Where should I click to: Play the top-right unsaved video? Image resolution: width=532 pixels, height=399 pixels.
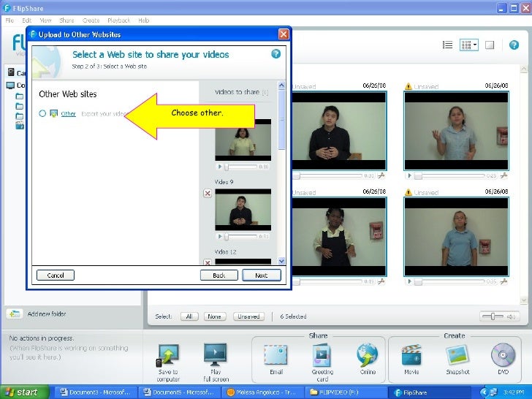(409, 175)
